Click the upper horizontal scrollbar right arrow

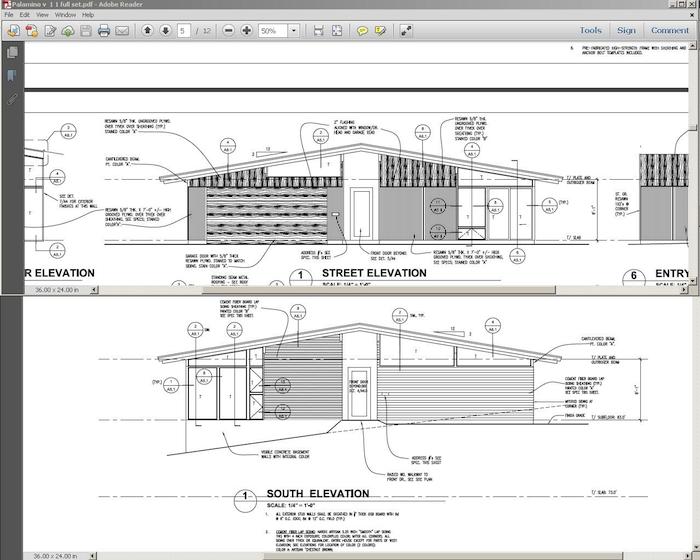pyautogui.click(x=684, y=290)
